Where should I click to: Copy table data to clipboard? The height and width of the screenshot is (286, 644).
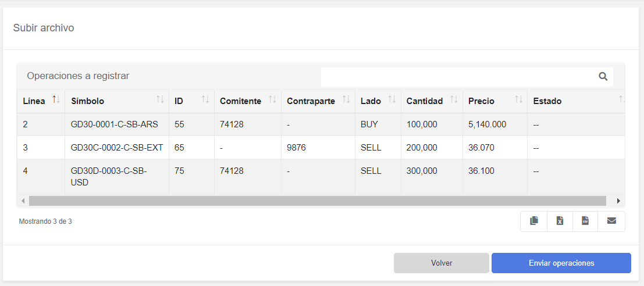pos(534,221)
